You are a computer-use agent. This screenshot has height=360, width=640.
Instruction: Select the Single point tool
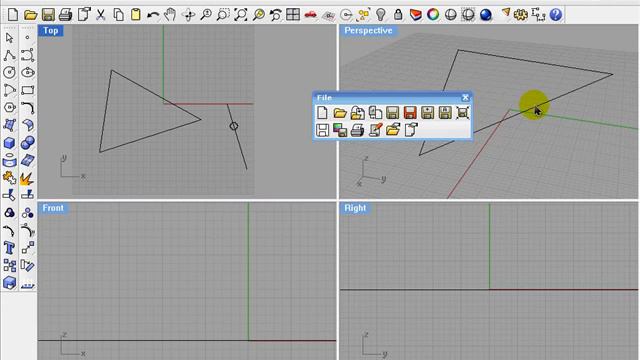27,38
